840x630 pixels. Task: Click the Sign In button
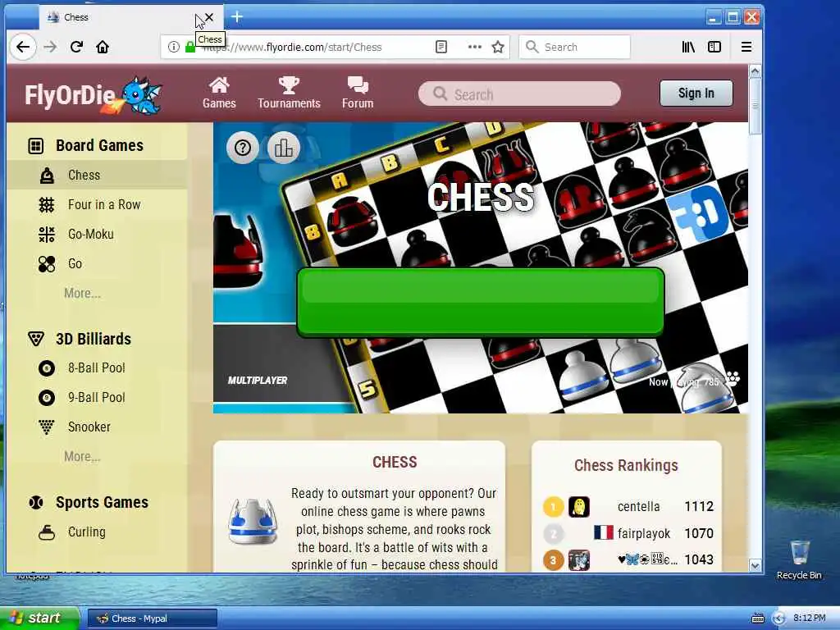point(696,94)
